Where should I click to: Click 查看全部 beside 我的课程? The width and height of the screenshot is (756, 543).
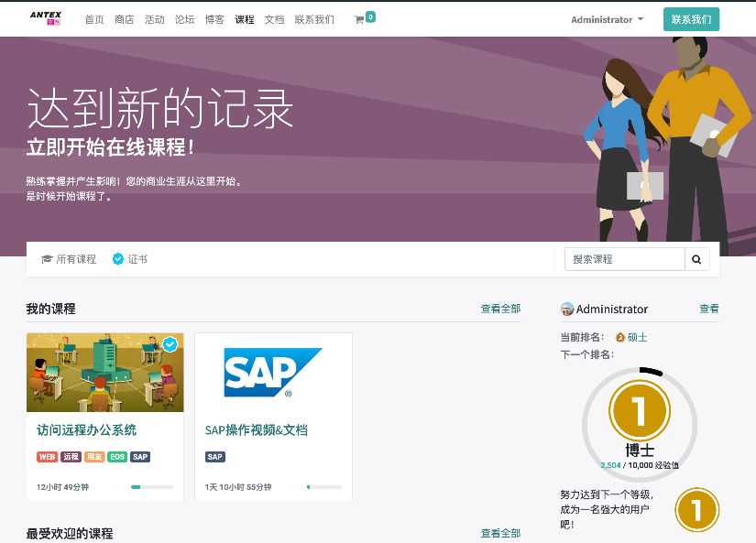click(x=500, y=309)
